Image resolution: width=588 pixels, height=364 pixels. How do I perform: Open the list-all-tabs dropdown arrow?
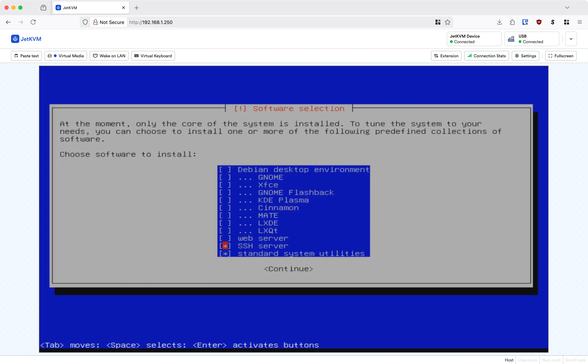pos(567,7)
